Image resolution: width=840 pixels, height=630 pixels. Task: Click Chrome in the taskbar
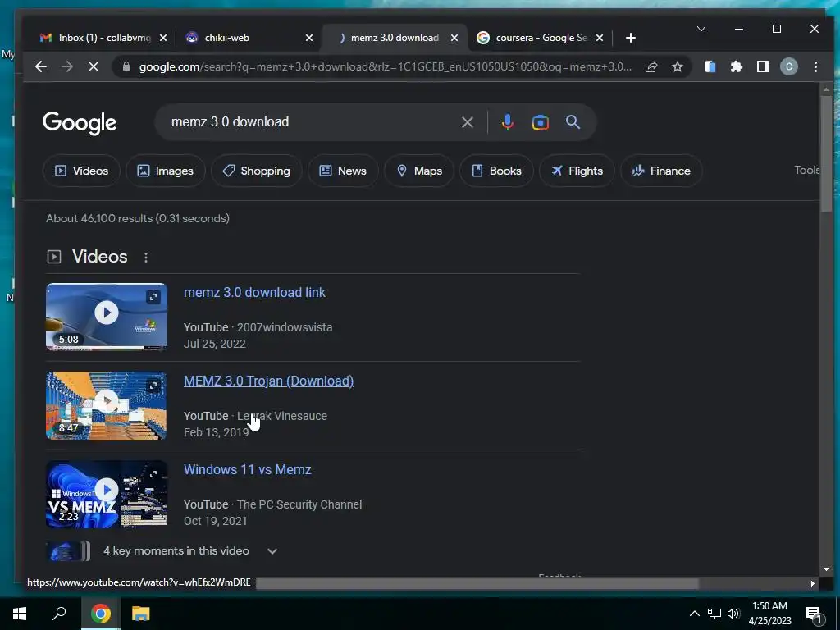[101, 614]
